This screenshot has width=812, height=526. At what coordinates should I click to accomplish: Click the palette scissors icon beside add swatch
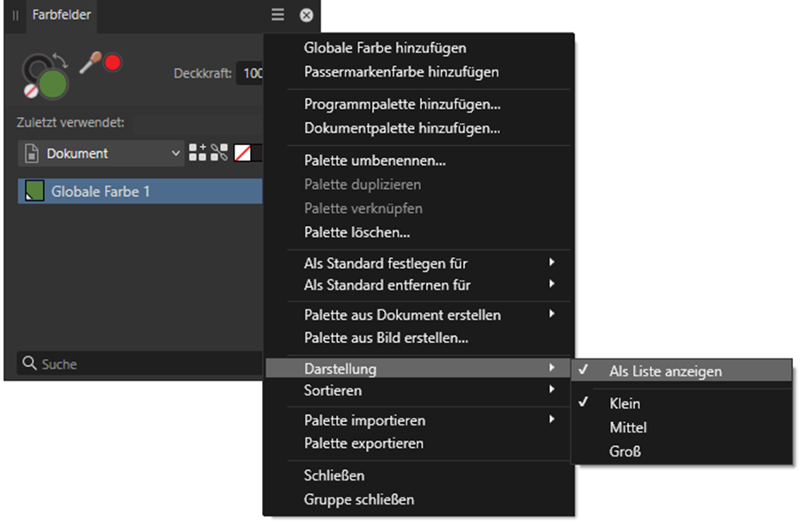[x=219, y=152]
